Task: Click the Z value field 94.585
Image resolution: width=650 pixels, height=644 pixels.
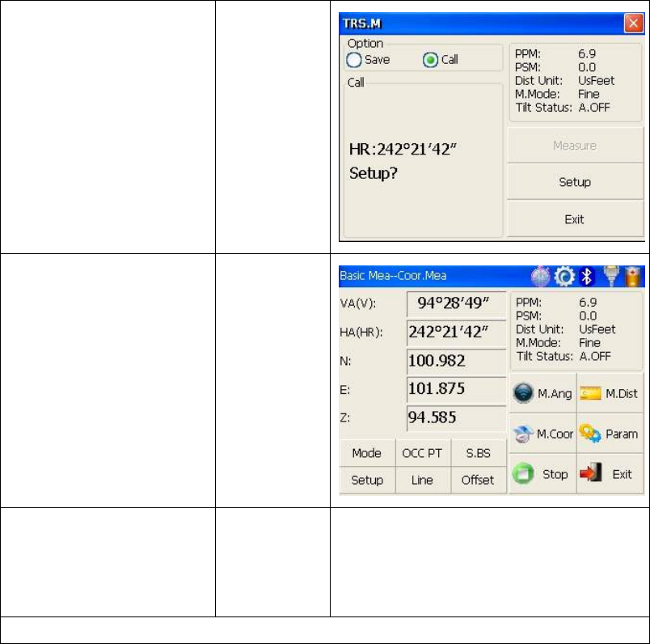Action: click(x=457, y=417)
